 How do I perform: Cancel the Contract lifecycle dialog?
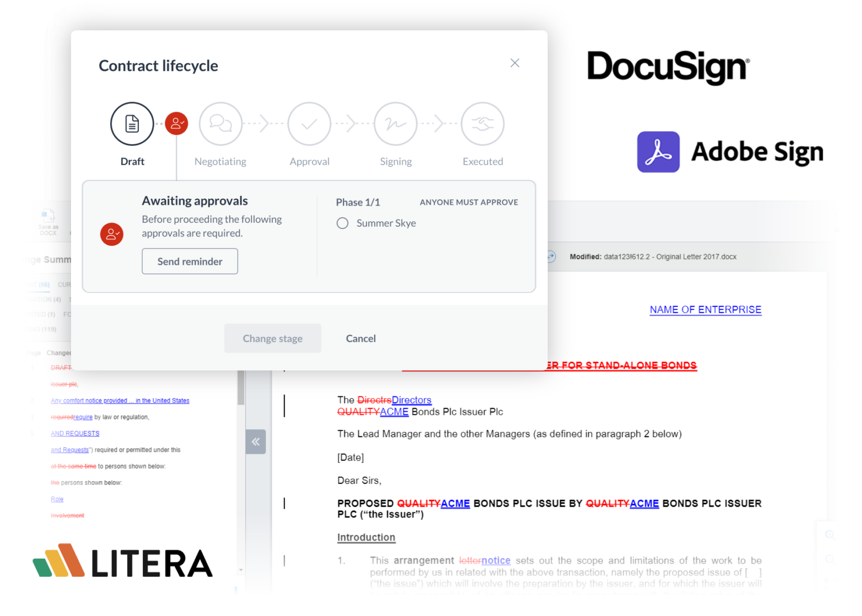[x=361, y=338]
